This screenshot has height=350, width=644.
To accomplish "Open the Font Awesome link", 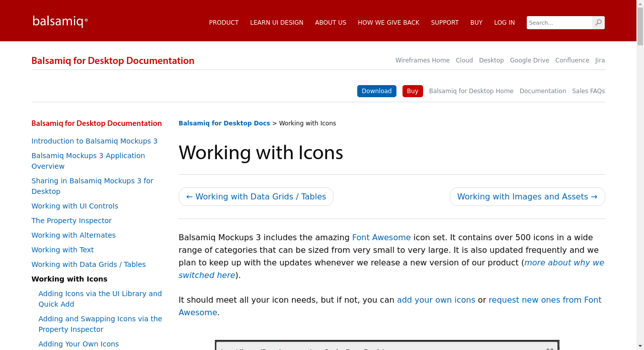I will click(x=381, y=237).
